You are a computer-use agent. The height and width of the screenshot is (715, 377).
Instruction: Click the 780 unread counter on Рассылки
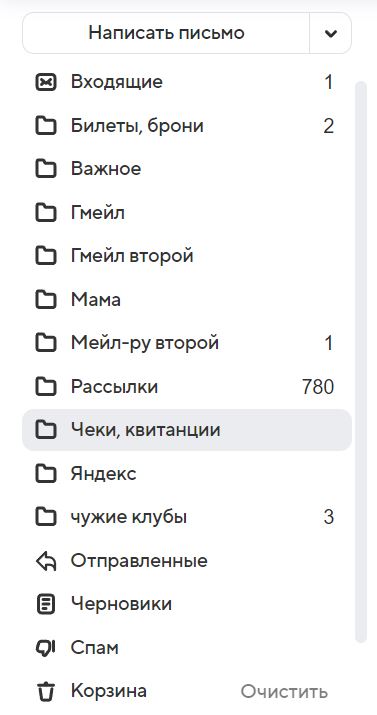[318, 387]
